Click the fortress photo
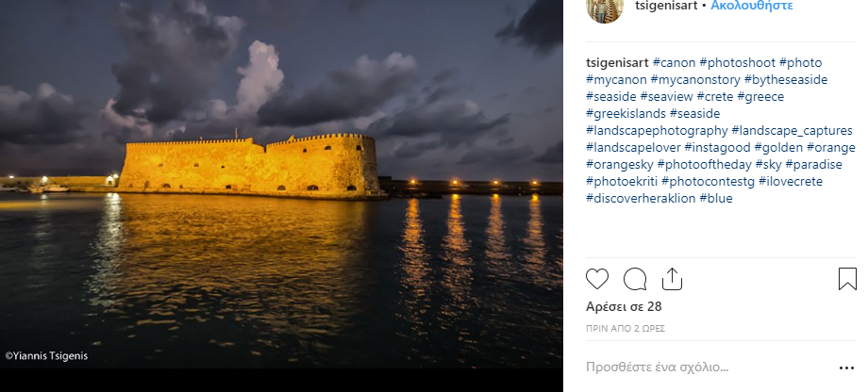The width and height of the screenshot is (868, 392). pyautogui.click(x=281, y=184)
